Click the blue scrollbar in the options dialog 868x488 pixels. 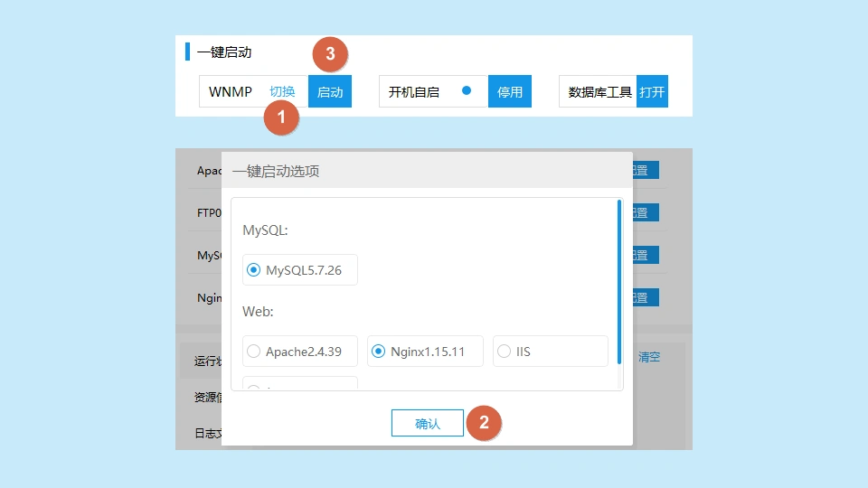[x=619, y=280]
